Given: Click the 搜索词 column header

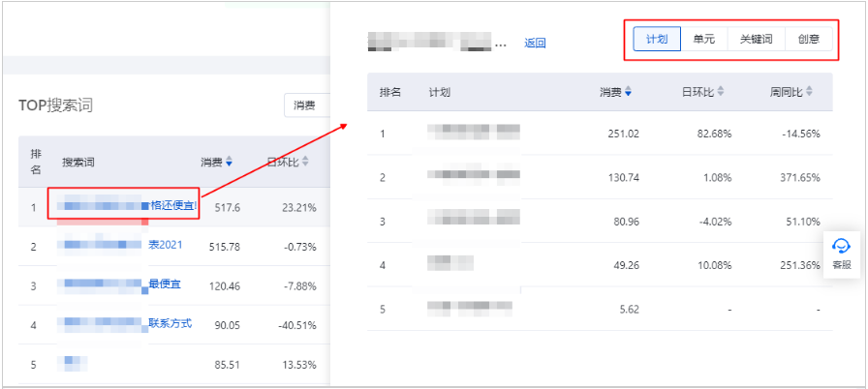Looking at the screenshot, I should point(78,162).
